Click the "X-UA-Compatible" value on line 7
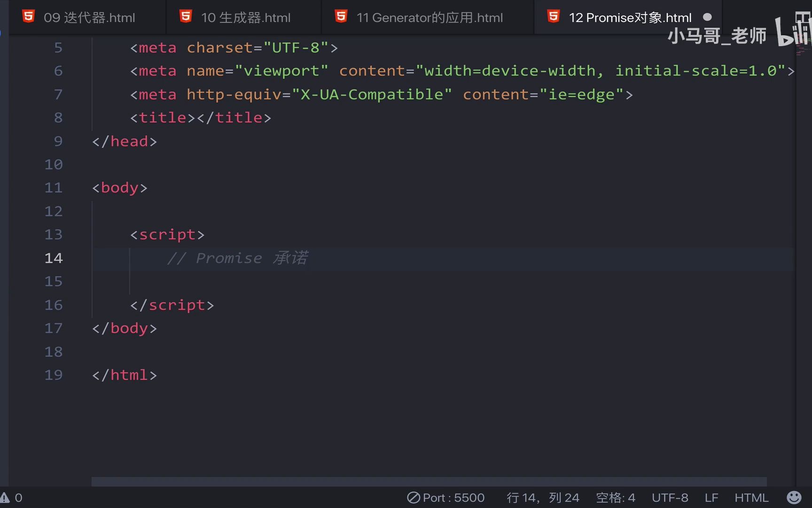This screenshot has width=812, height=508. coord(372,95)
